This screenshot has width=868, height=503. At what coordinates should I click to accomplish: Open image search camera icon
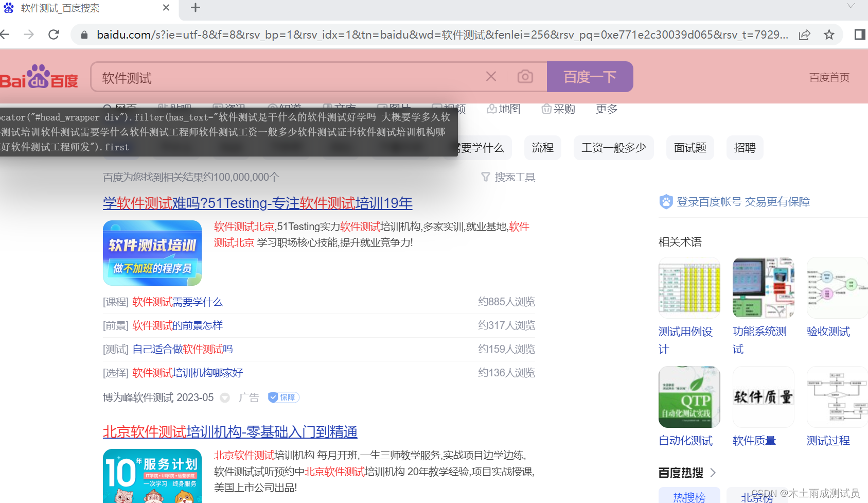coord(525,77)
